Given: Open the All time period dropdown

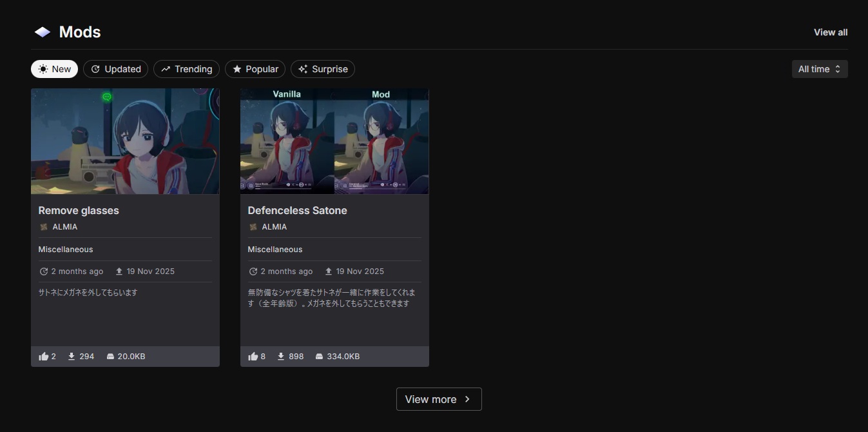Looking at the screenshot, I should [819, 69].
